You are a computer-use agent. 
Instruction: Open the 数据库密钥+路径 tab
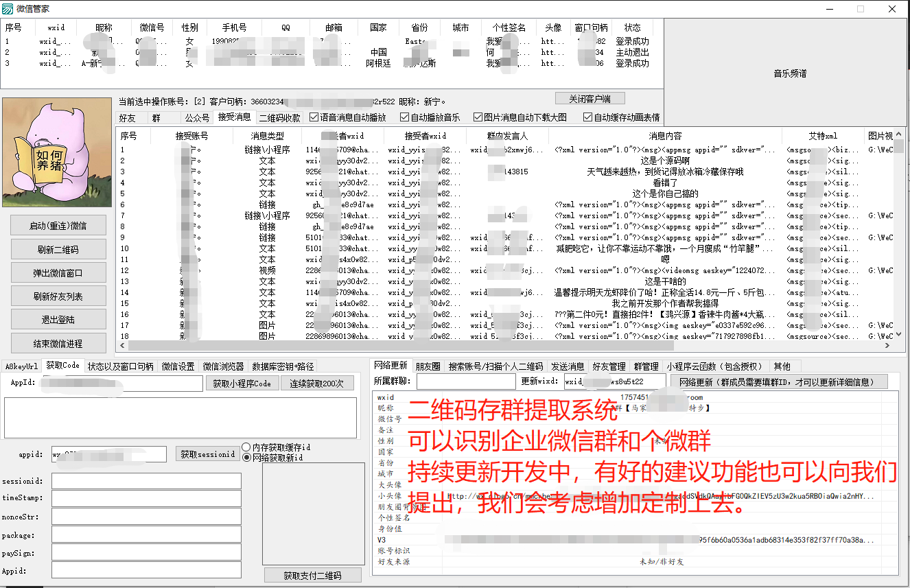pos(283,366)
